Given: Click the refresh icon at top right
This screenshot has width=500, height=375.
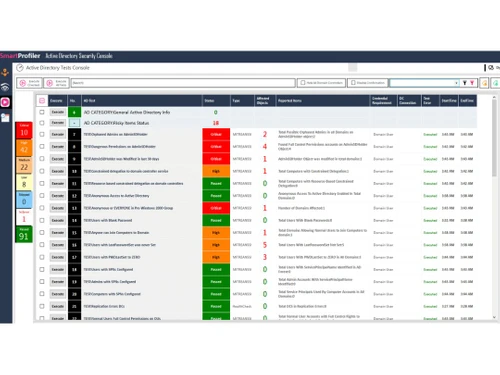Looking at the screenshot, I should click(x=491, y=68).
